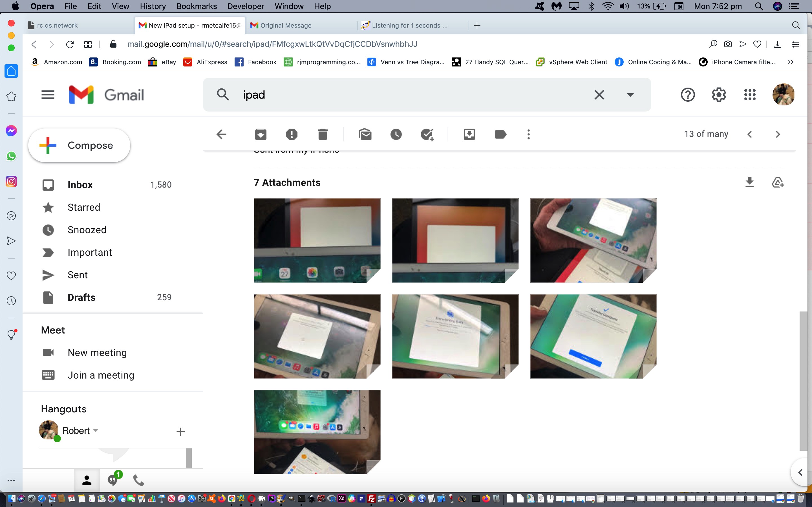Snooze this email with clock icon

click(396, 134)
